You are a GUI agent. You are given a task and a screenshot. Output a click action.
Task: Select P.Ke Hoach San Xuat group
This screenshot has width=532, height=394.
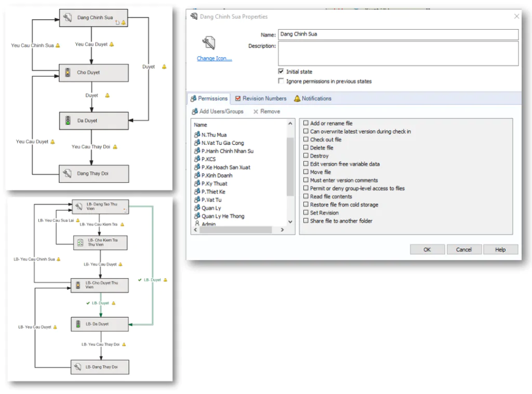click(222, 167)
